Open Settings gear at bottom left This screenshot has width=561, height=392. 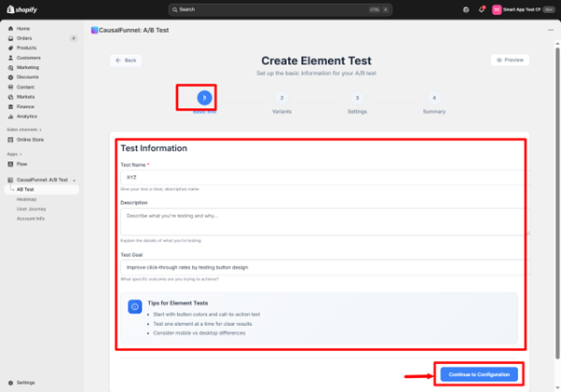25,383
